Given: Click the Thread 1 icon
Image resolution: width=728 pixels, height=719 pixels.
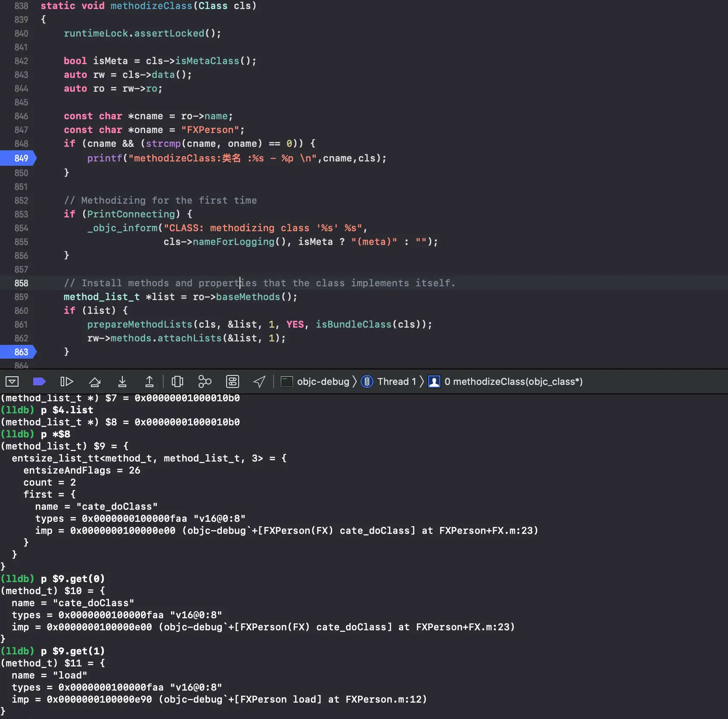Looking at the screenshot, I should click(x=367, y=381).
